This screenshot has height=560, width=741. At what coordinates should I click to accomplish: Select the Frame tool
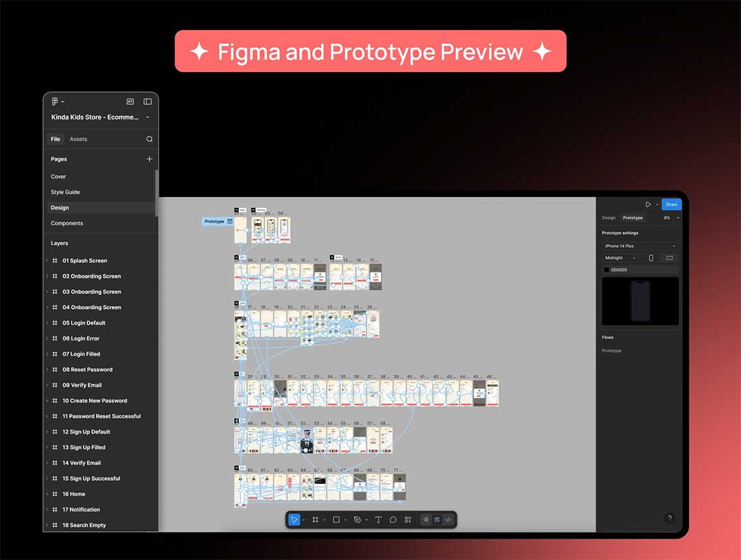pyautogui.click(x=315, y=520)
